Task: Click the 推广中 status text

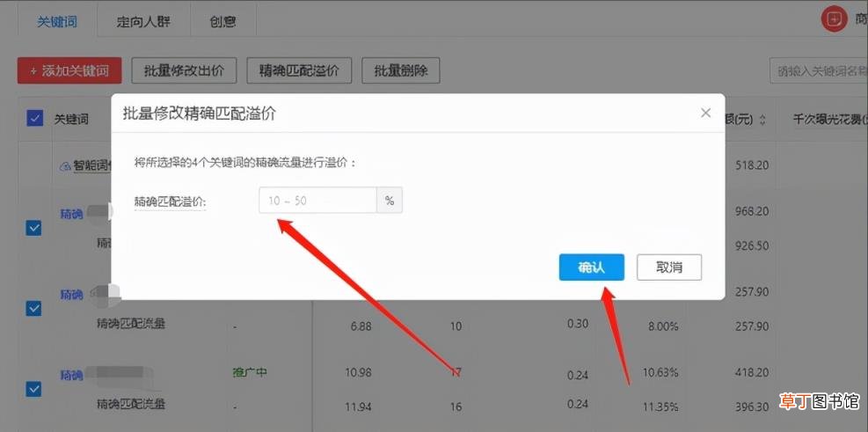Action: pyautogui.click(x=250, y=372)
